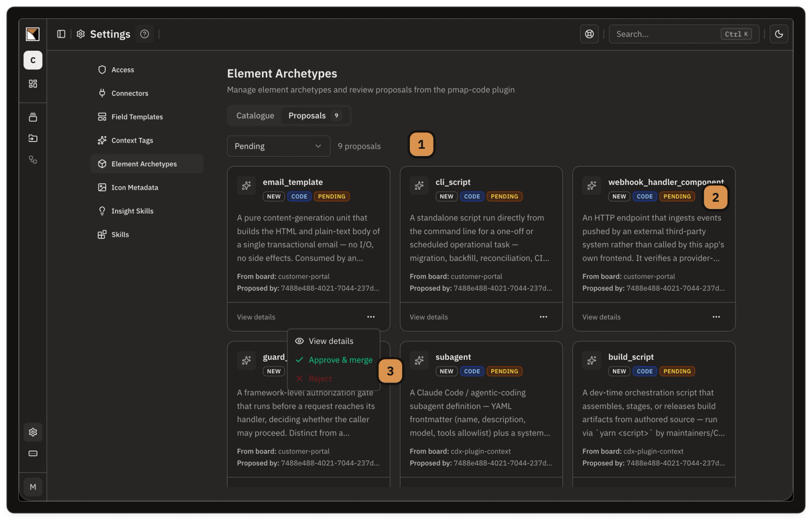812x520 pixels.
Task: Click the subagent sparkle icon
Action: [419, 361]
